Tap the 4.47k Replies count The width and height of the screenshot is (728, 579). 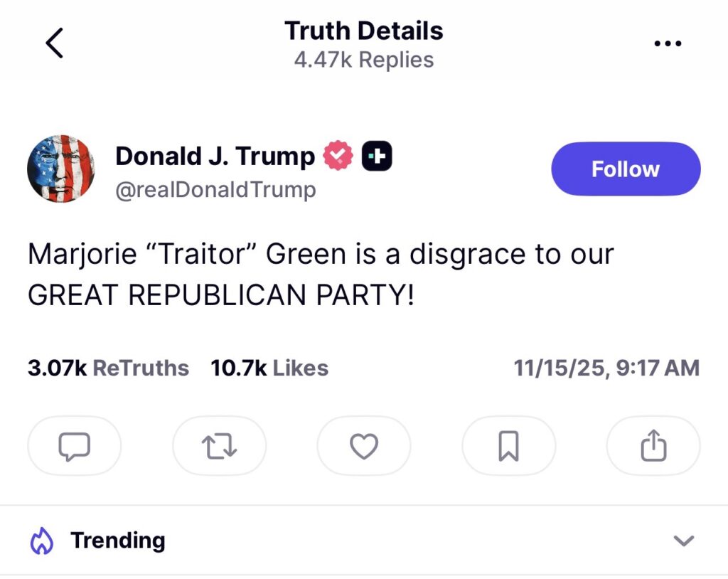pyautogui.click(x=364, y=60)
